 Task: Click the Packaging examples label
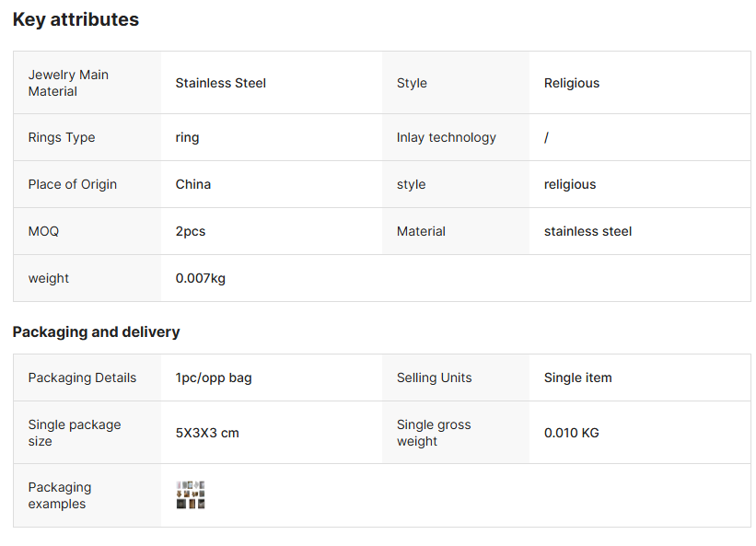click(60, 495)
